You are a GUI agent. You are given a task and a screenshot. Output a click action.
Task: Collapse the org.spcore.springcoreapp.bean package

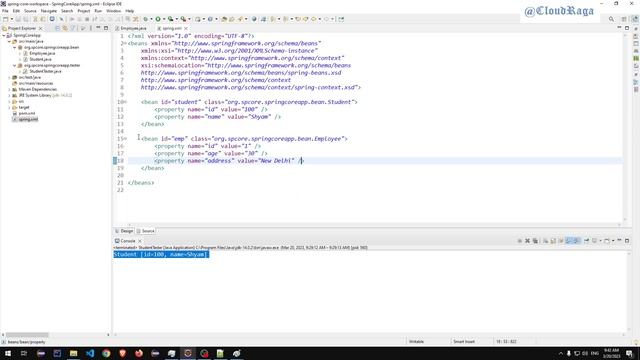click(15, 47)
